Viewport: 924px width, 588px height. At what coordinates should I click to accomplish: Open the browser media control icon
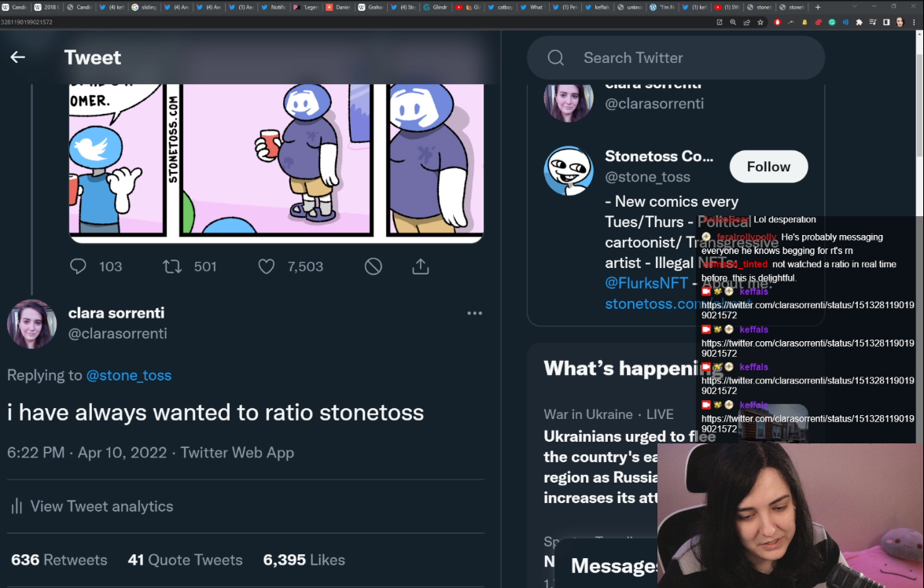coord(872,22)
